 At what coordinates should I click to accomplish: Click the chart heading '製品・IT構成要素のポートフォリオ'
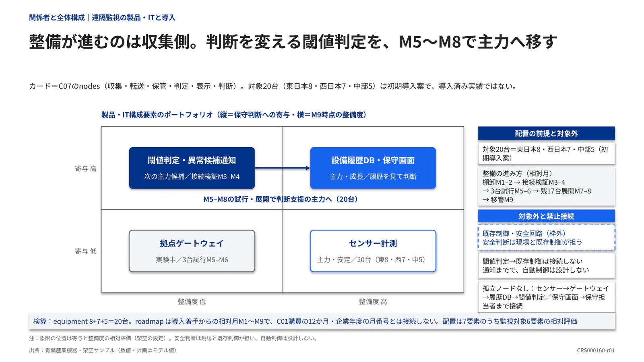click(235, 115)
